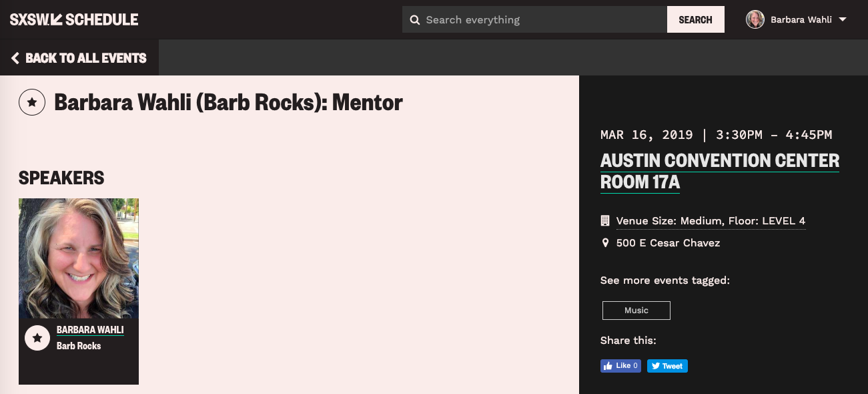Click the Twitter Tweet button
This screenshot has height=394, width=868.
coord(667,366)
